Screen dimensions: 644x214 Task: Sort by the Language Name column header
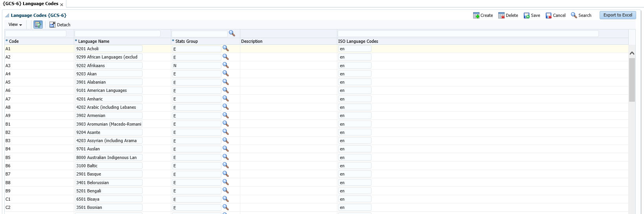coord(93,41)
